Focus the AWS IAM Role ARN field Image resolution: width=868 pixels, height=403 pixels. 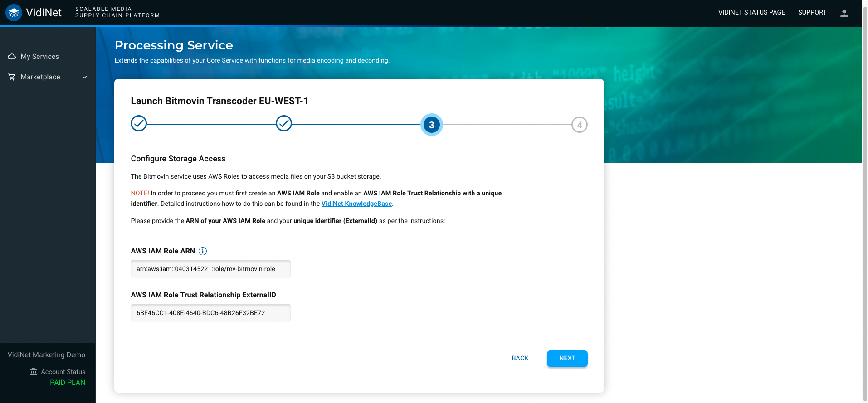tap(210, 269)
